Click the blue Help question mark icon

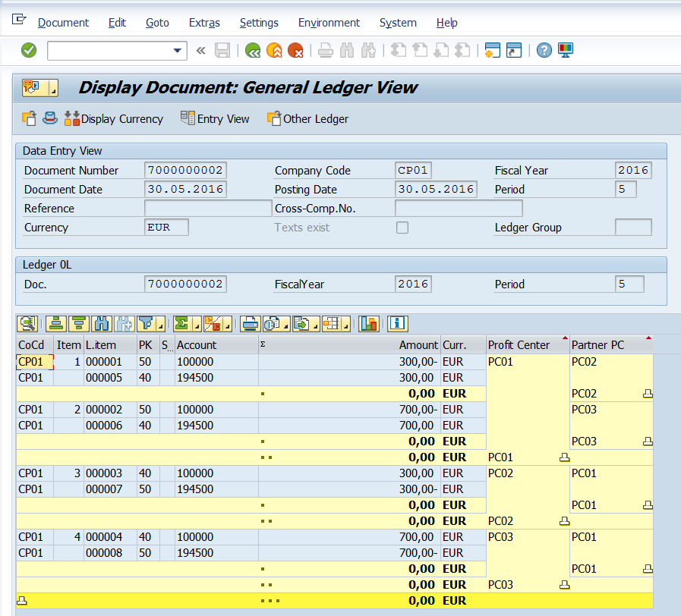(x=544, y=50)
